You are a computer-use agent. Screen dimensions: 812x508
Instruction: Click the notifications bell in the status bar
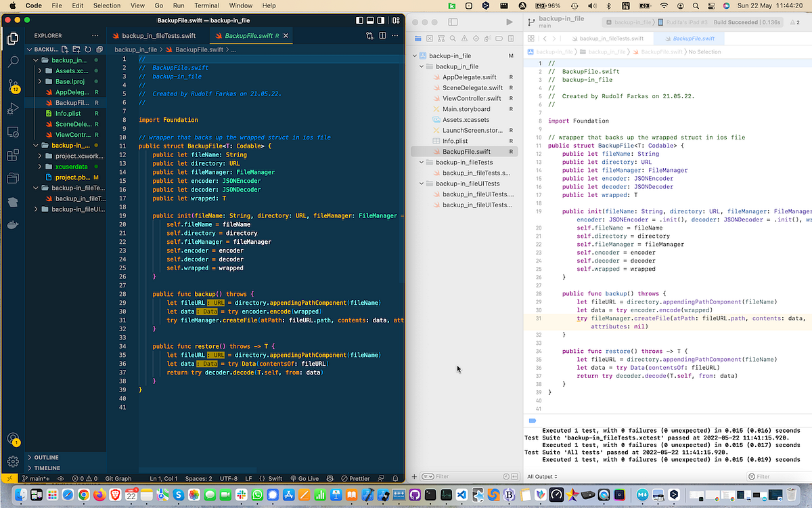tap(395, 478)
